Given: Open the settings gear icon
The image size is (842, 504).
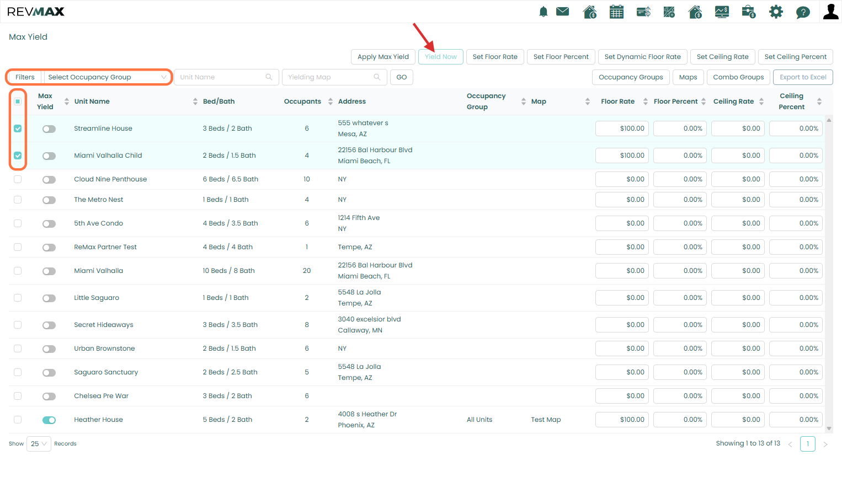Looking at the screenshot, I should pyautogui.click(x=776, y=12).
